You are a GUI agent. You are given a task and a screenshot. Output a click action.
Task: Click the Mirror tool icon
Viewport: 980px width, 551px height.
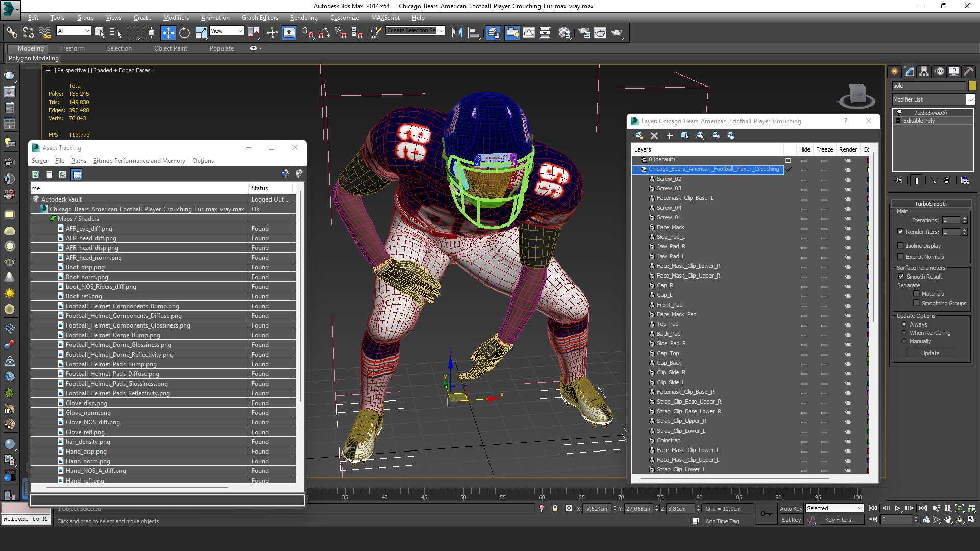coord(457,33)
